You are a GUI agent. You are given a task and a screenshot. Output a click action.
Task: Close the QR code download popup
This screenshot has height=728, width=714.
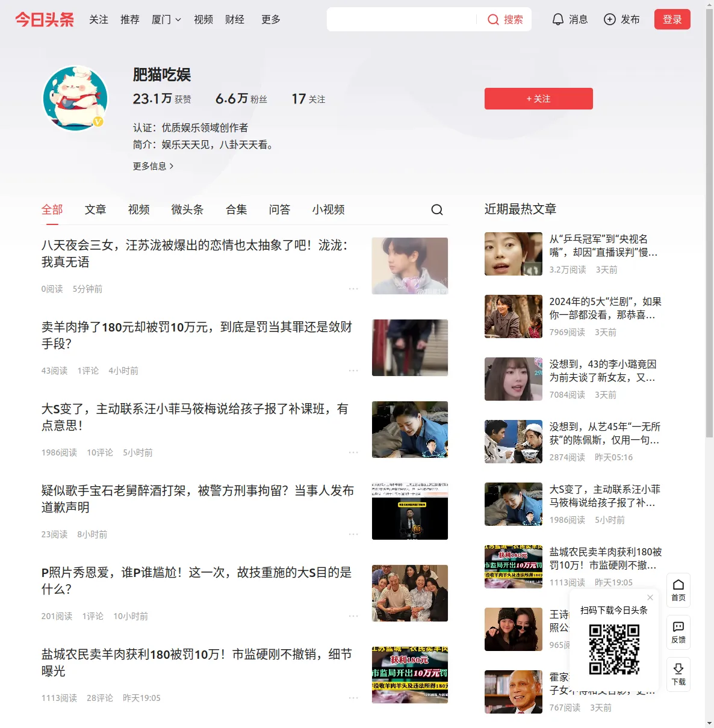650,597
